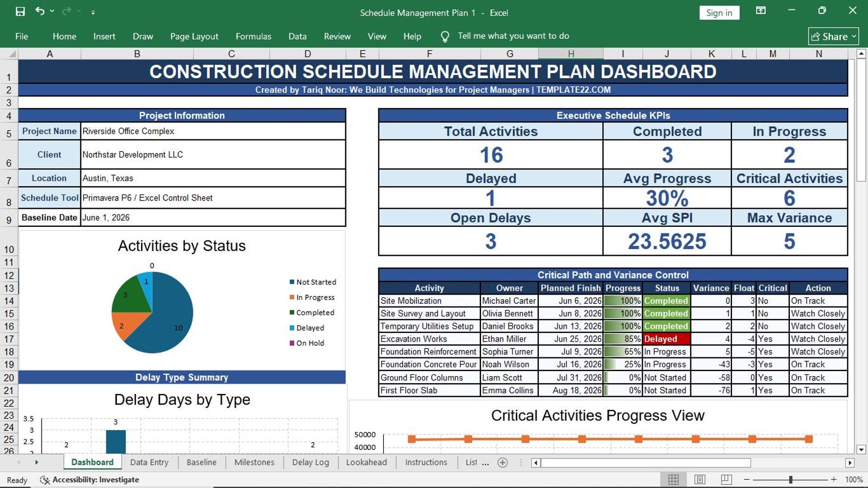Click vertical scrollbar down arrow
868x488 pixels.
861,450
